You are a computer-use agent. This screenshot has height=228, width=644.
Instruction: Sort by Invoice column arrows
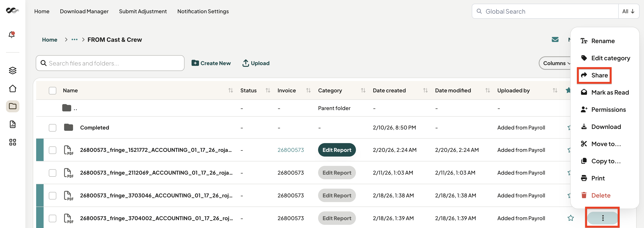[308, 90]
